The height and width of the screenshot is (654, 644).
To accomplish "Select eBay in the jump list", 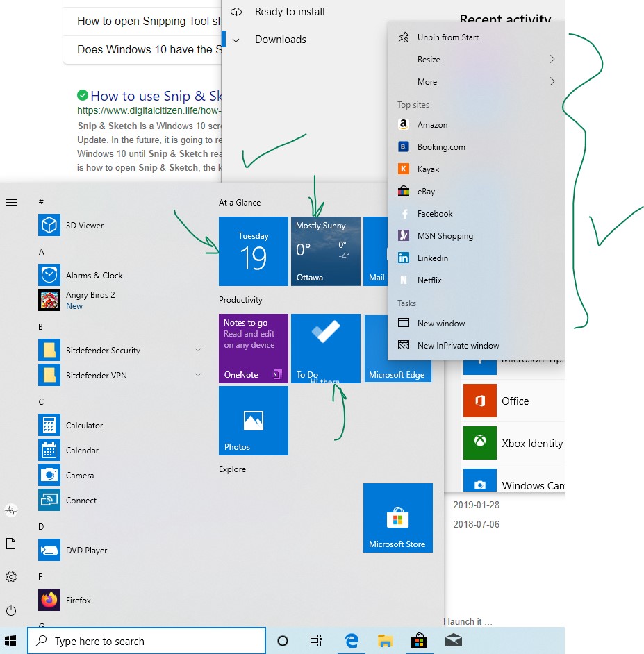I will 476,192.
